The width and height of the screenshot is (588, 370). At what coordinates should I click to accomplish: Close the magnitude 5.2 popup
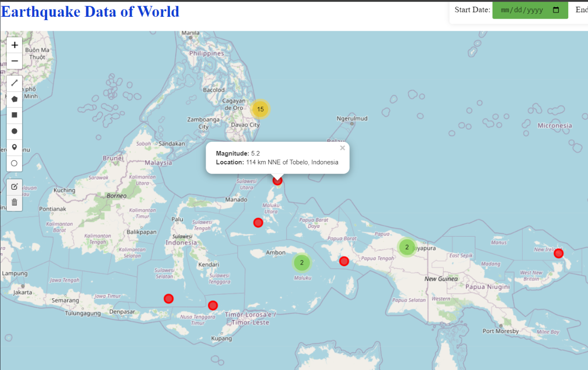(x=342, y=148)
